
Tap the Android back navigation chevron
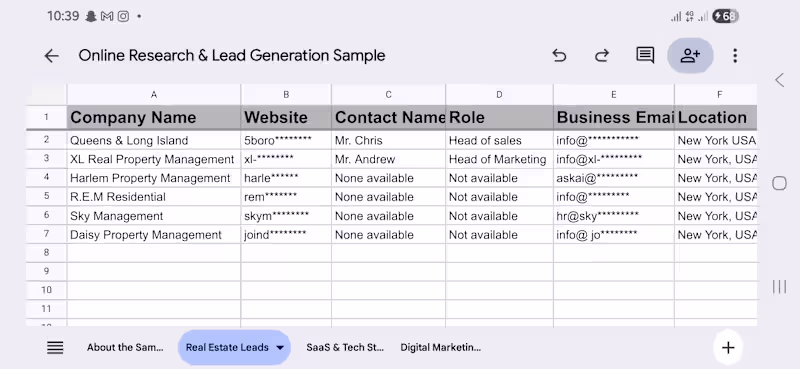click(x=779, y=80)
